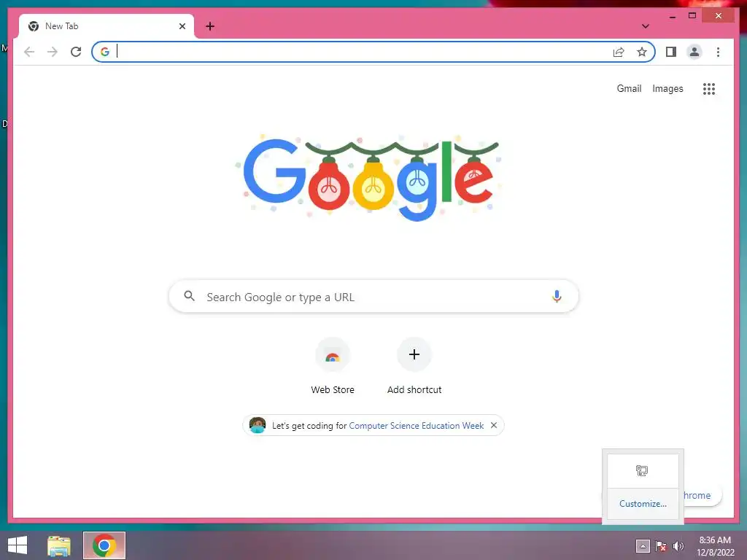Open the side panel
747x560 pixels.
(671, 52)
